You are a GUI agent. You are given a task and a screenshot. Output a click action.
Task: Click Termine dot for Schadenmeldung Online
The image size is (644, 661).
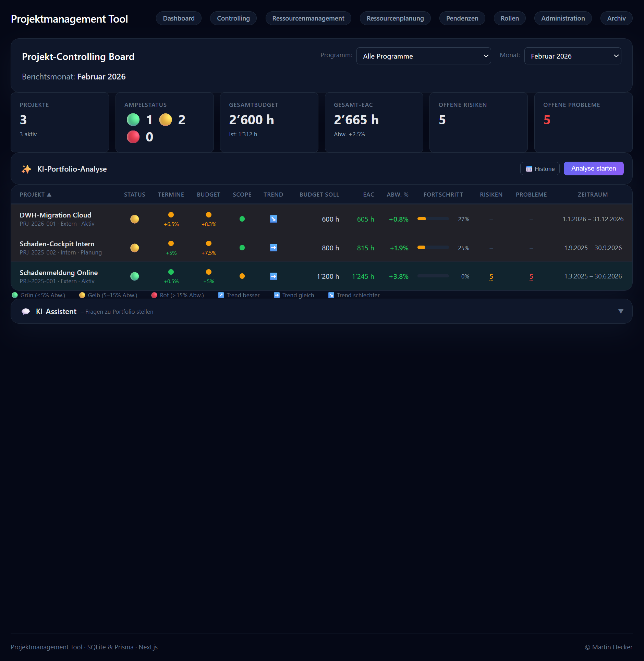click(x=171, y=272)
